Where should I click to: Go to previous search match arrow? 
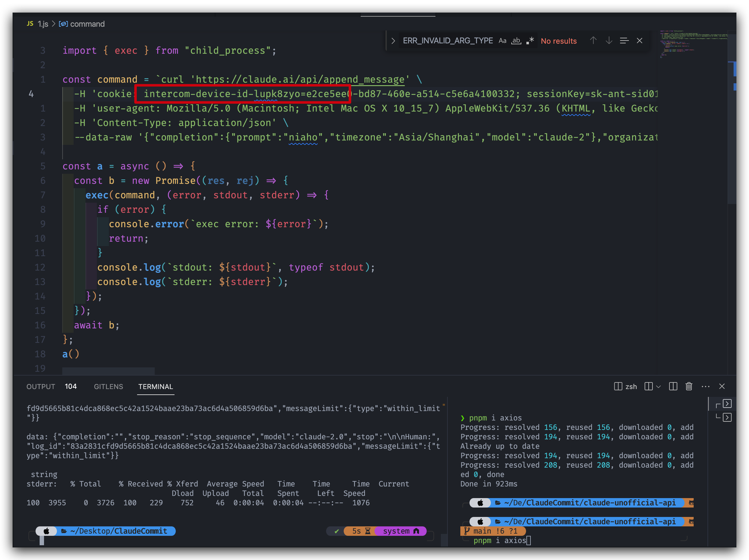[x=593, y=41]
